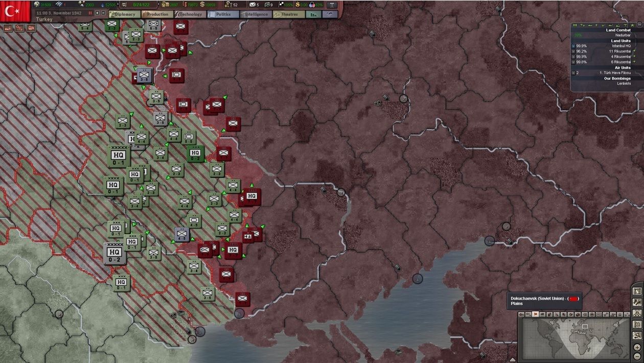The width and height of the screenshot is (644, 363).
Task: Select 11 Rikusentai in Land Units
Action: (x=619, y=51)
